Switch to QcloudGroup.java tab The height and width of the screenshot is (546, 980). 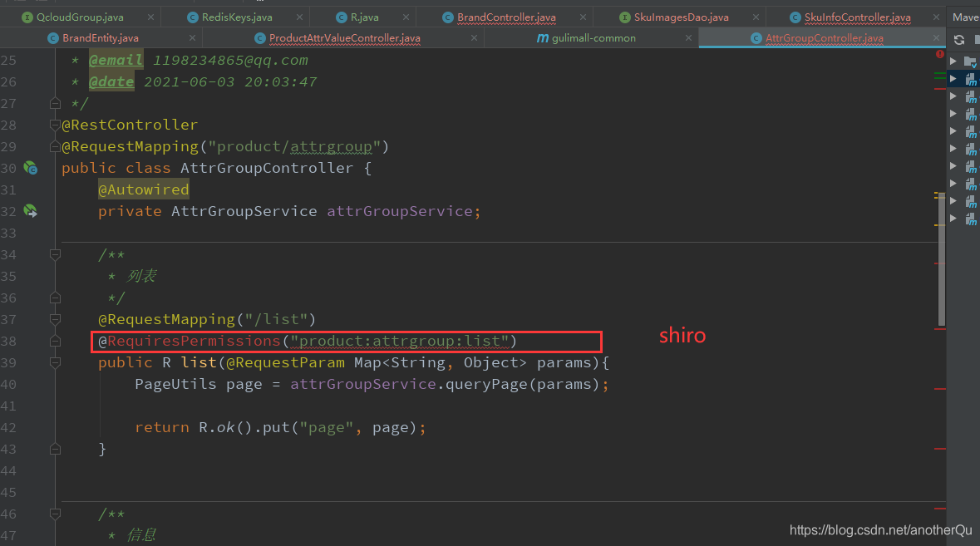80,17
